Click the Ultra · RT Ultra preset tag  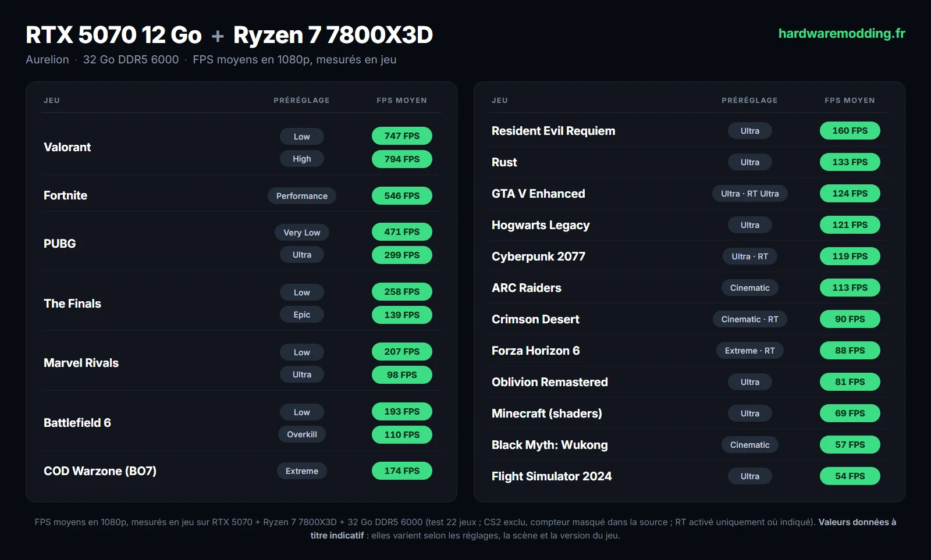pyautogui.click(x=750, y=194)
